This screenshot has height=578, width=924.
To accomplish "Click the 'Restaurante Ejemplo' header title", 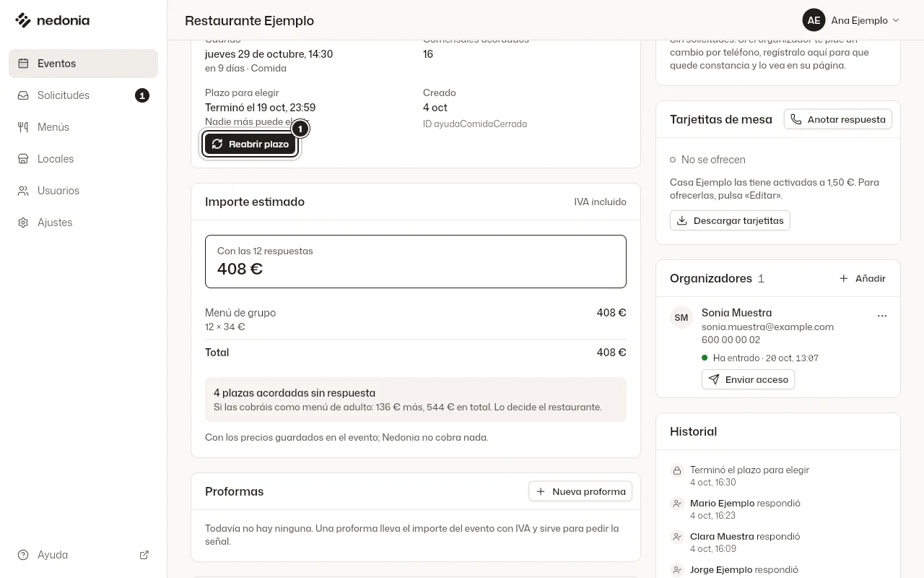I will (249, 20).
